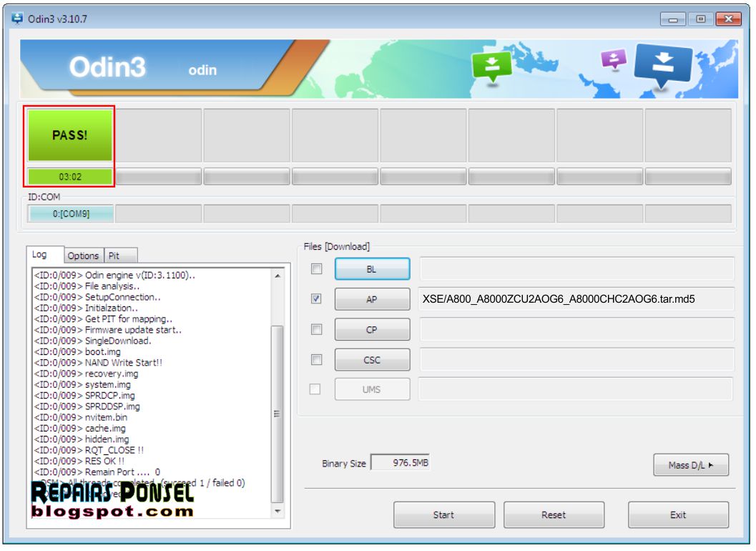
Task: Select log line "SingleDownload."
Action: tap(92, 341)
